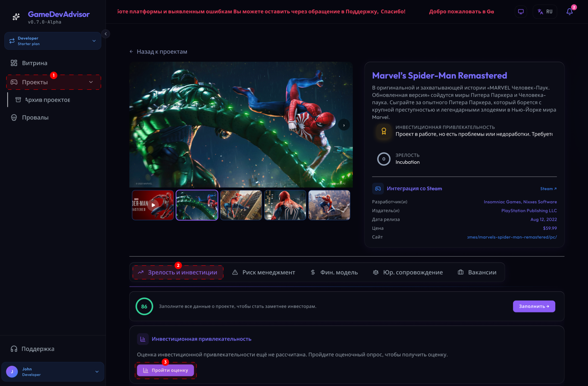
Task: Switch to Риск менеджмент tab
Action: [x=264, y=272]
